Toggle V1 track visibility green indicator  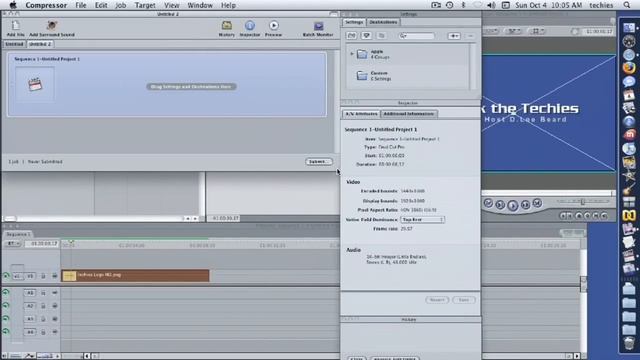pos(6,276)
